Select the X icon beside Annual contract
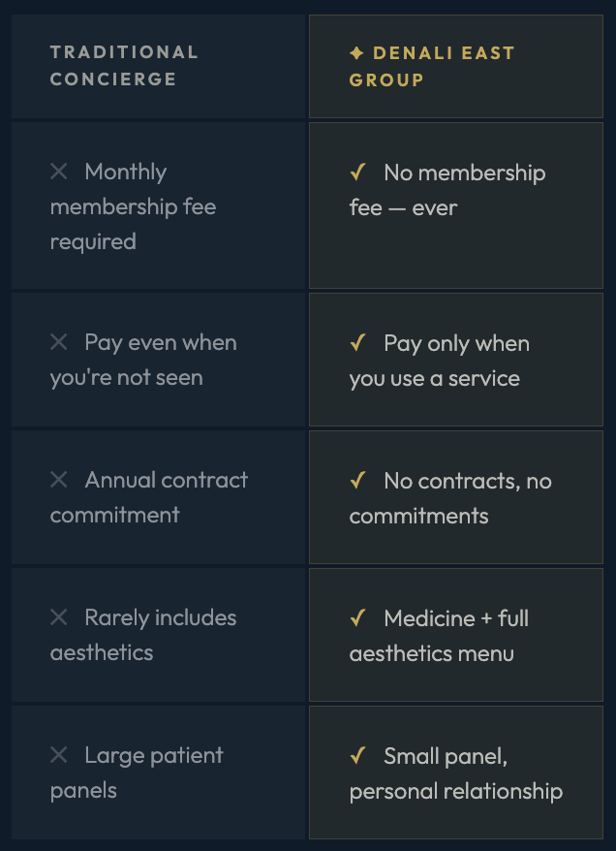 [x=58, y=480]
